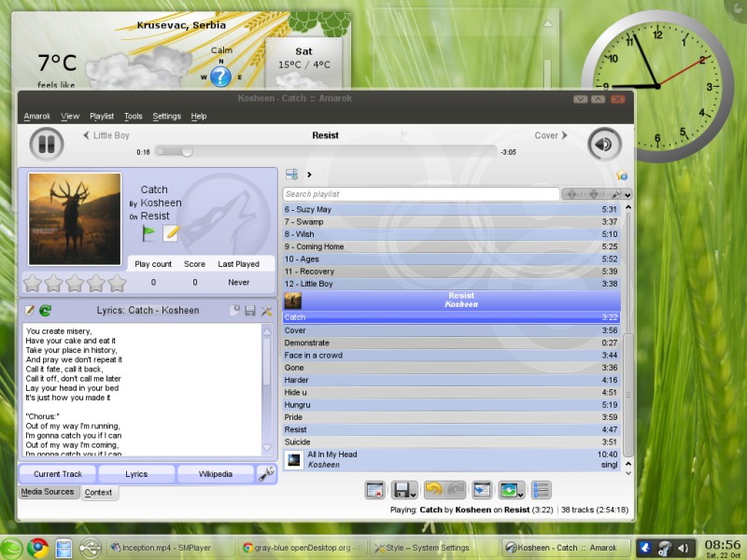
Task: Select the track Face in a crowd
Action: pyautogui.click(x=452, y=356)
